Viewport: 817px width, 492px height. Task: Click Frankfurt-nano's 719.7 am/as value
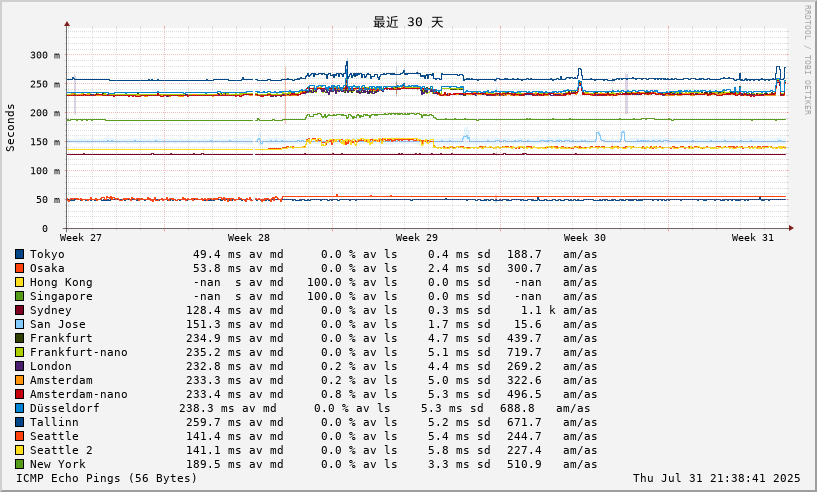pyautogui.click(x=524, y=352)
